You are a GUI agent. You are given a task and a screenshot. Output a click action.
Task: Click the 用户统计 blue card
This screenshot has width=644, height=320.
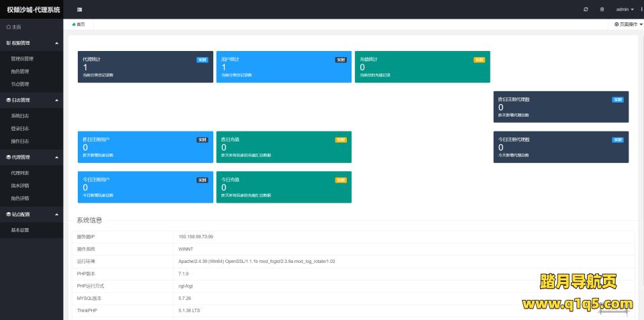283,67
